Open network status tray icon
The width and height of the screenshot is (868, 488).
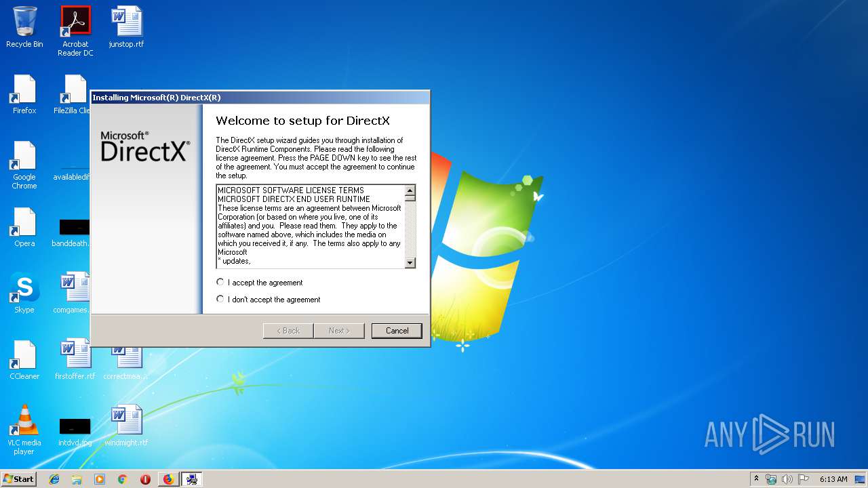(x=771, y=479)
